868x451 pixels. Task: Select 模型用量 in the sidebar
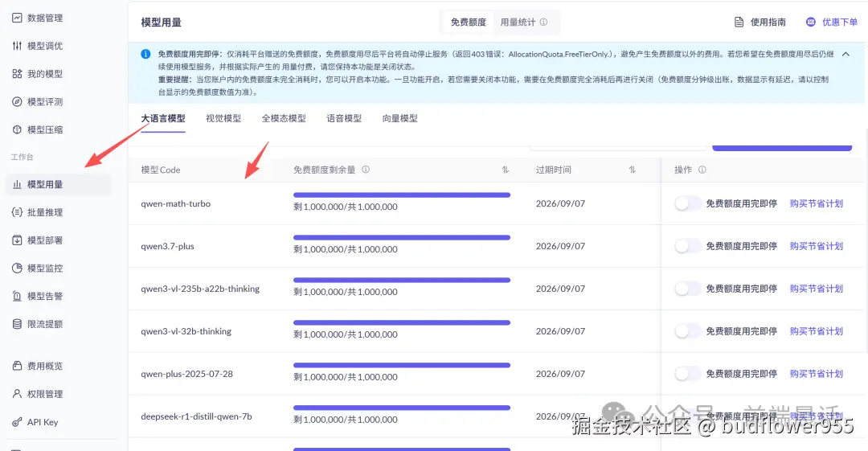click(x=58, y=185)
